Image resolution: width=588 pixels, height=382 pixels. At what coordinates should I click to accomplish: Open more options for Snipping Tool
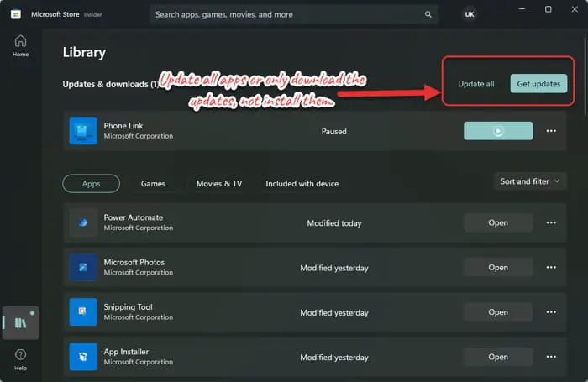click(551, 312)
